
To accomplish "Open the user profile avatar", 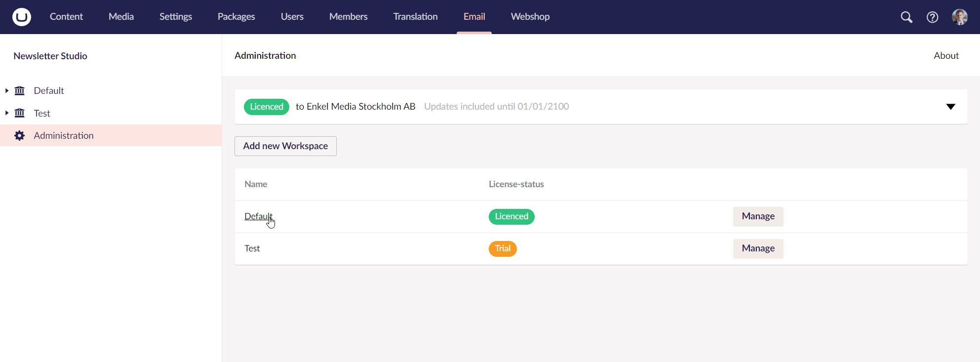I will (x=959, y=17).
